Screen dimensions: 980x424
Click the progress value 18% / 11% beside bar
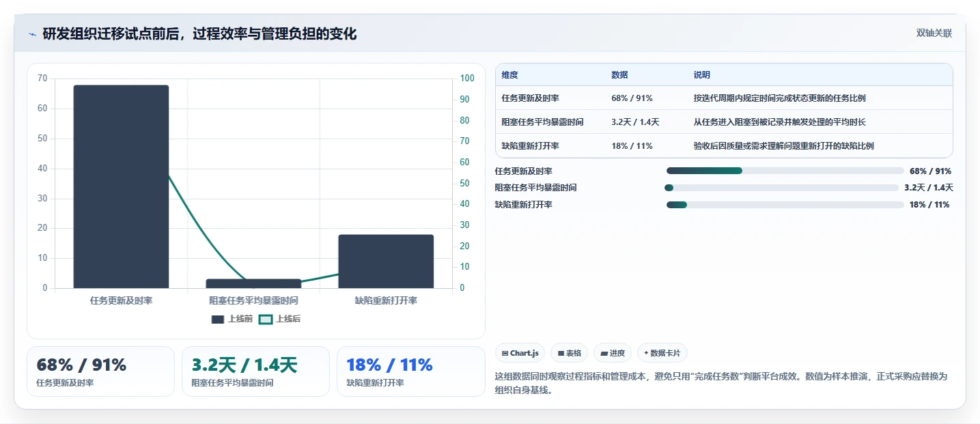929,205
